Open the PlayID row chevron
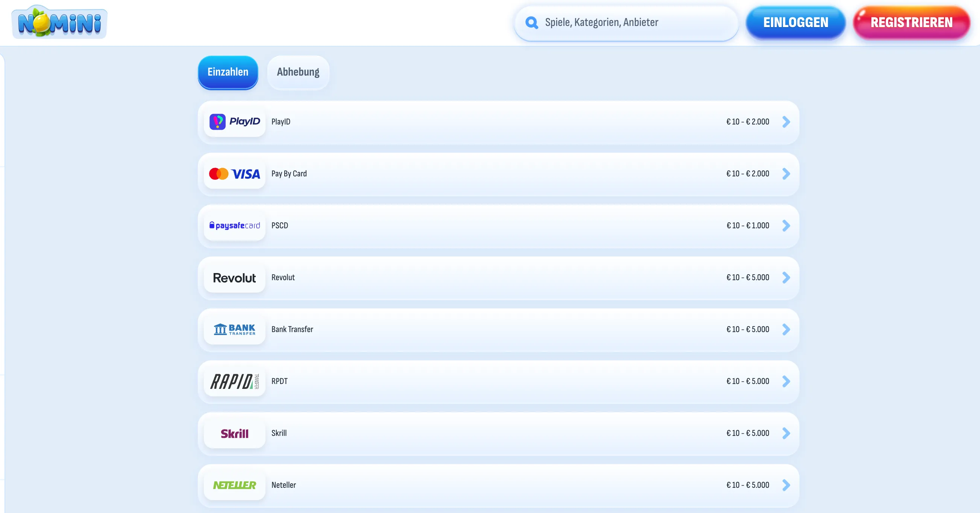The image size is (980, 513). [786, 122]
